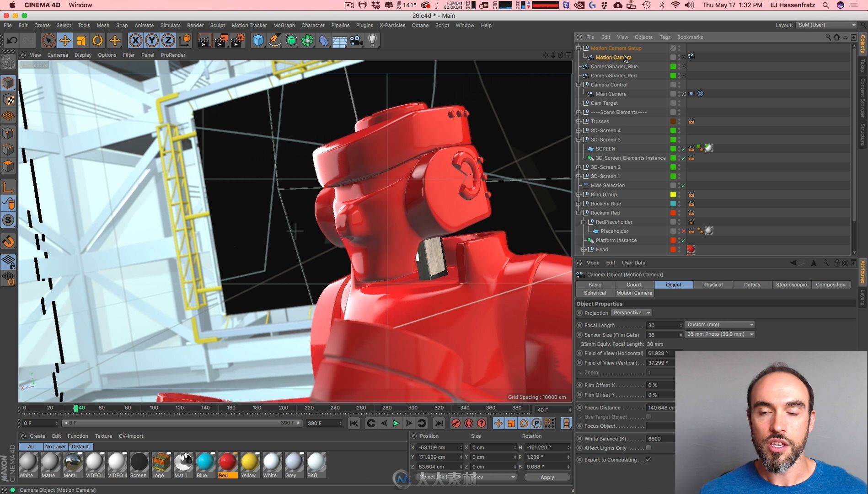The height and width of the screenshot is (494, 868).
Task: Open the Projection dropdown
Action: point(632,313)
